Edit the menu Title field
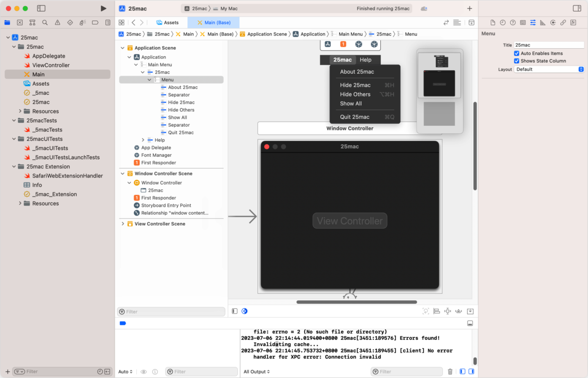This screenshot has height=378, width=588. click(x=549, y=45)
